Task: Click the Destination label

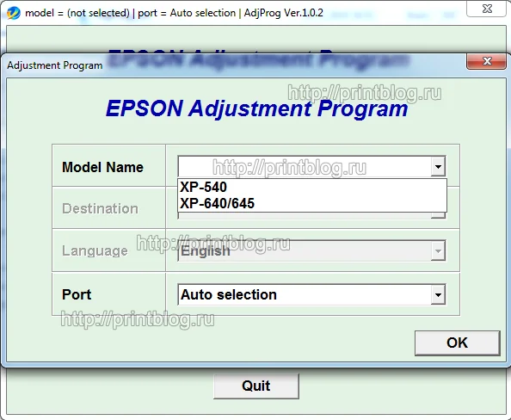Action: coord(100,208)
